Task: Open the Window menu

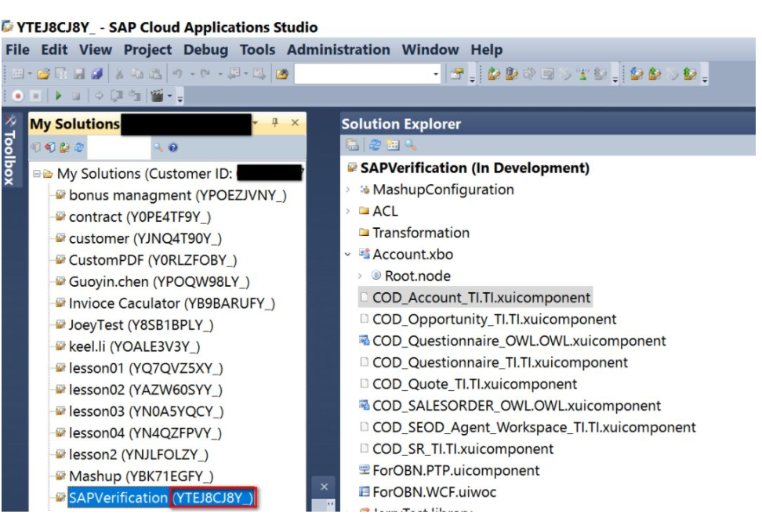Action: coord(430,49)
